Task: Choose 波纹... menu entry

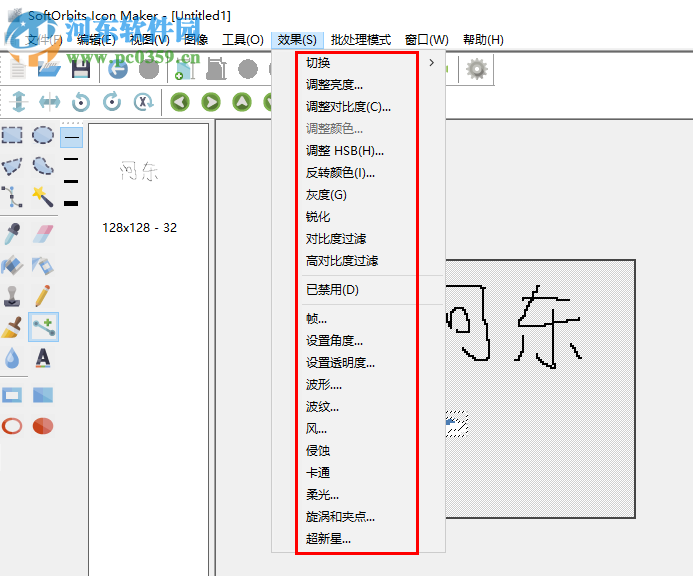Action: [358, 407]
